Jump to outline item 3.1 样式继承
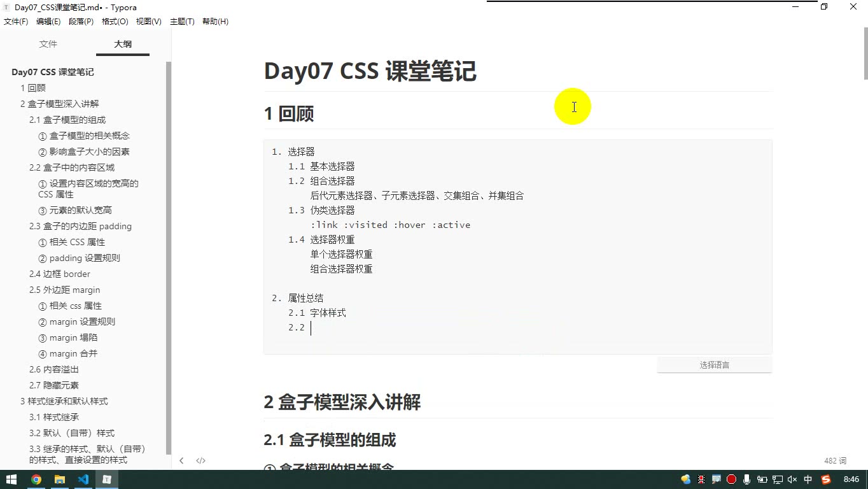This screenshot has width=868, height=489. (x=54, y=417)
